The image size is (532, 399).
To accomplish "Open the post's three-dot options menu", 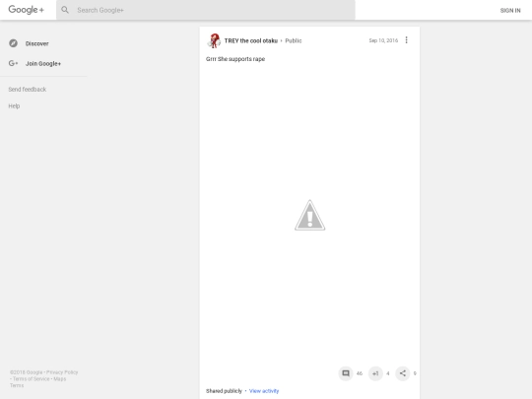I will tap(406, 40).
